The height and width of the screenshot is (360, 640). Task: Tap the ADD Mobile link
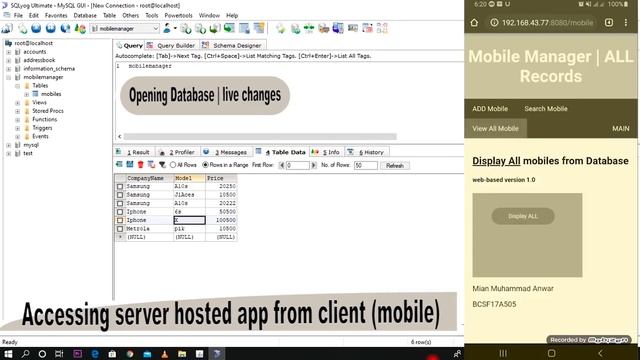(x=490, y=109)
